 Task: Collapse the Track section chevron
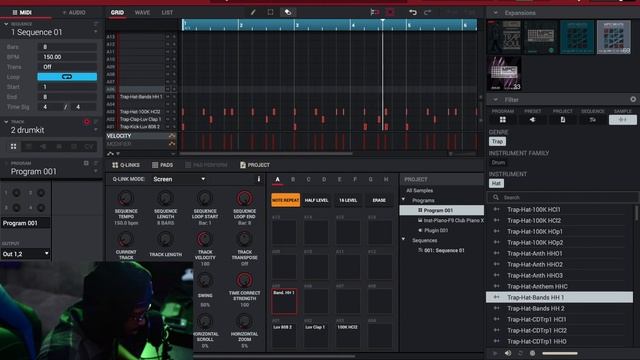point(6,122)
